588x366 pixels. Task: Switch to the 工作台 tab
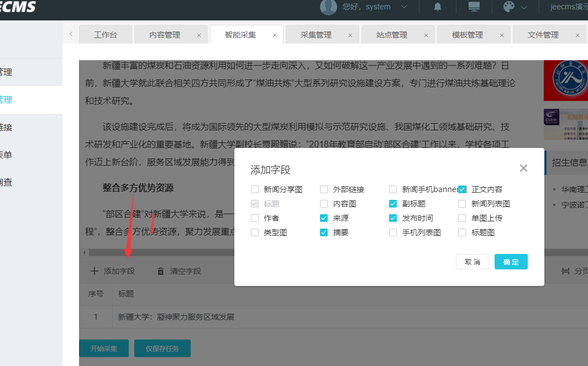[106, 35]
